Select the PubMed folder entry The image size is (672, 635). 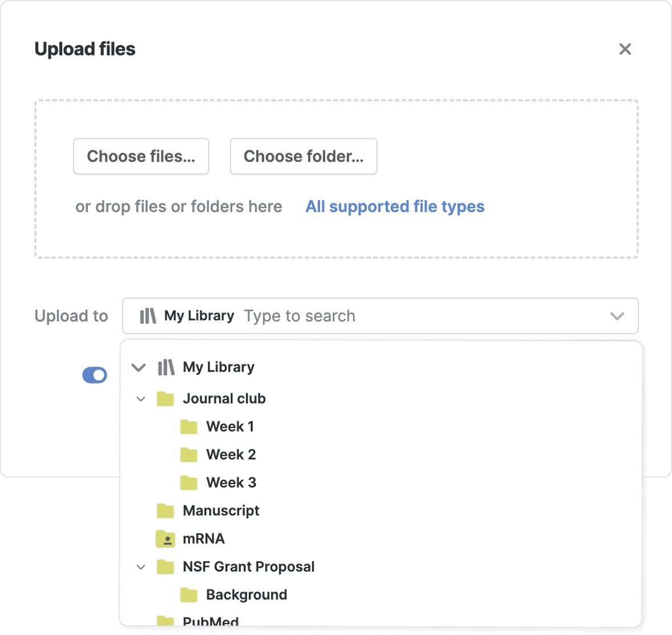click(x=210, y=621)
